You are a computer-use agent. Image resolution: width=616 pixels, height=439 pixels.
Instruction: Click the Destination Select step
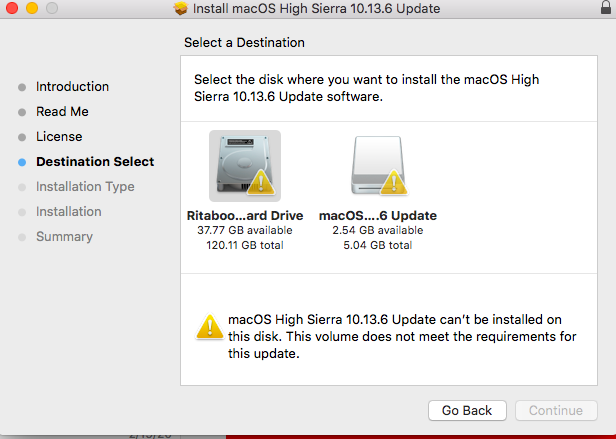coord(95,162)
